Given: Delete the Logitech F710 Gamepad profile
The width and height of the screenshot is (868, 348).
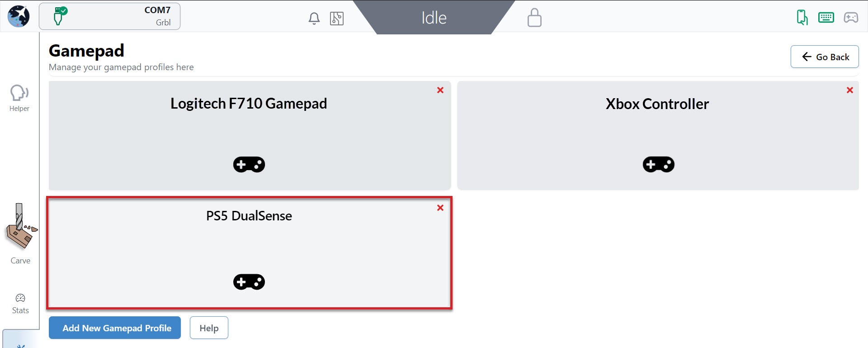Looking at the screenshot, I should (440, 90).
